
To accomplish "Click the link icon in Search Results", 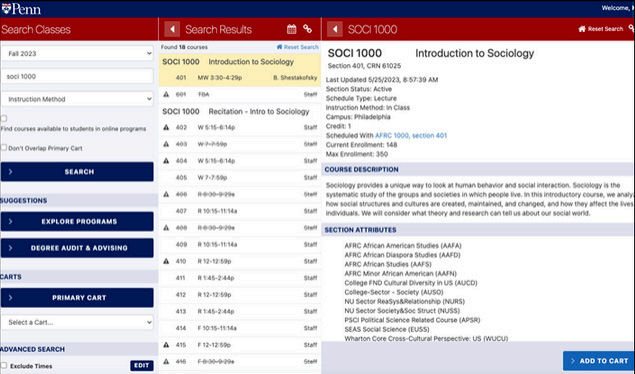I will 308,29.
